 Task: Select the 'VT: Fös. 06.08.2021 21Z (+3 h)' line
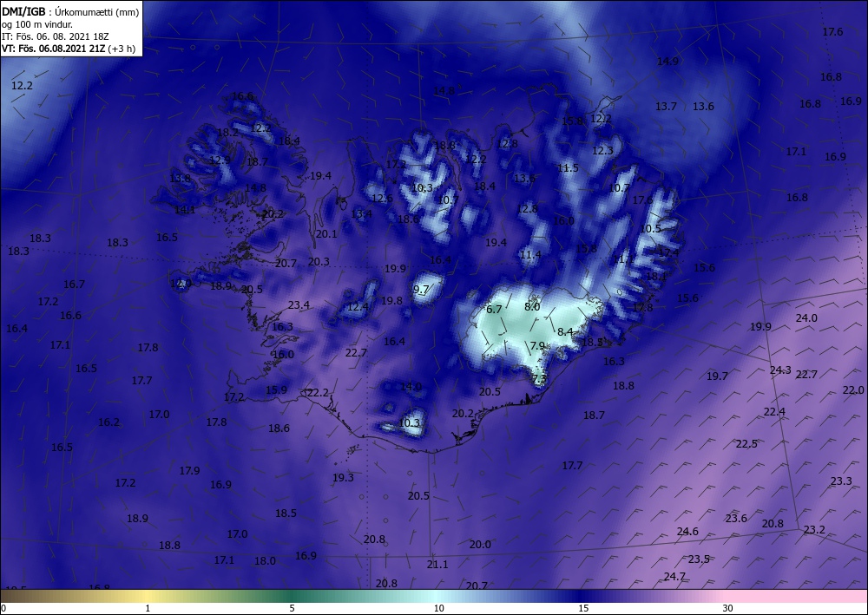point(68,49)
